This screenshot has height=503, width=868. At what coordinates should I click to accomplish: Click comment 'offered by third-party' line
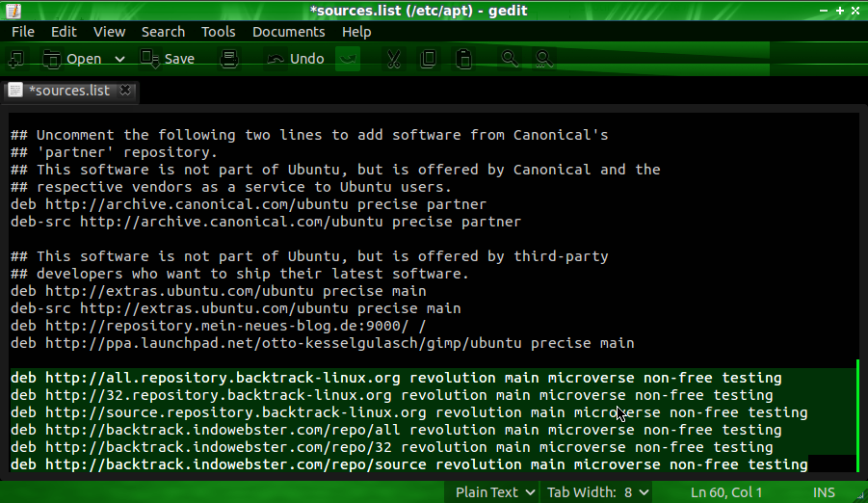(309, 256)
